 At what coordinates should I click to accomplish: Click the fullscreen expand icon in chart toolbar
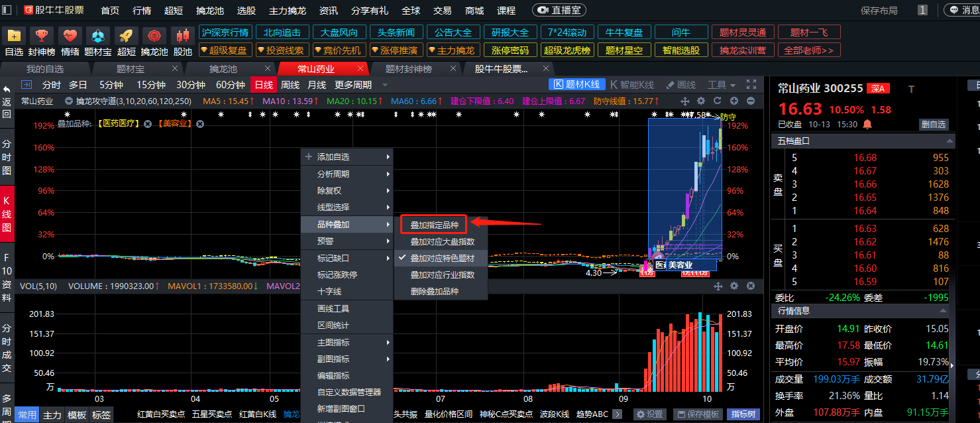pyautogui.click(x=751, y=84)
